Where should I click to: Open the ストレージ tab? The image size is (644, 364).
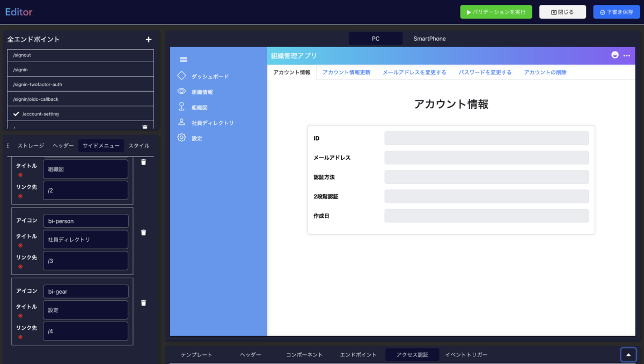click(31, 146)
